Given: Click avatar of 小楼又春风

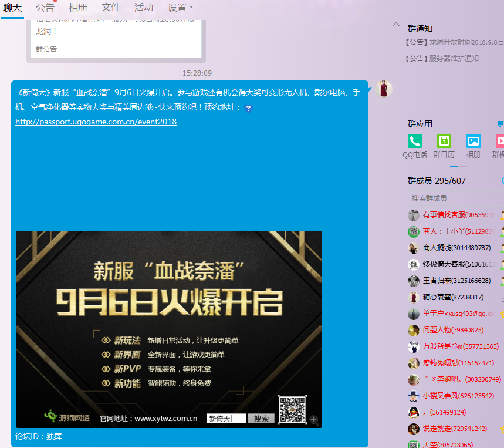Looking at the screenshot, I should click(x=414, y=396).
